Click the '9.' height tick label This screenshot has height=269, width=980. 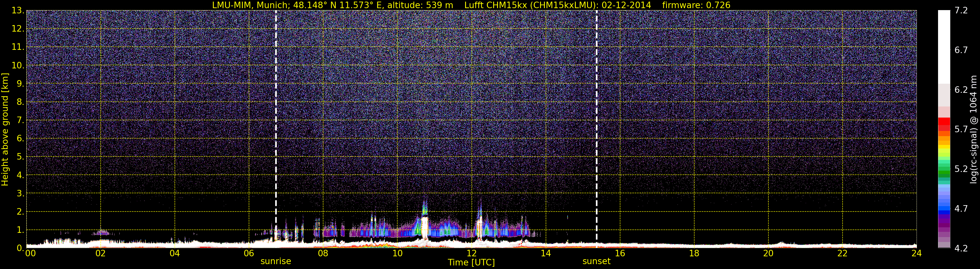[20, 83]
